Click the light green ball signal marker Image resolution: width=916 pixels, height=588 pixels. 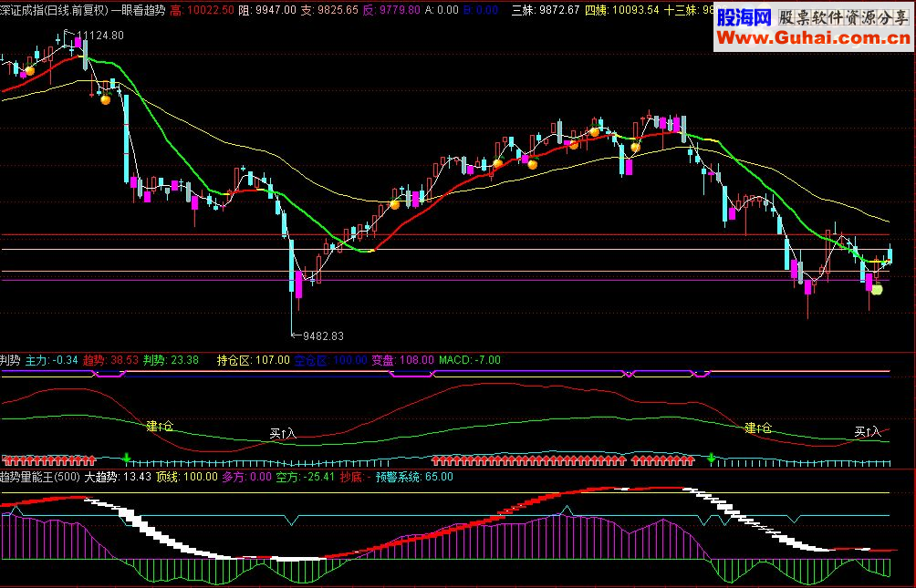pyautogui.click(x=877, y=289)
